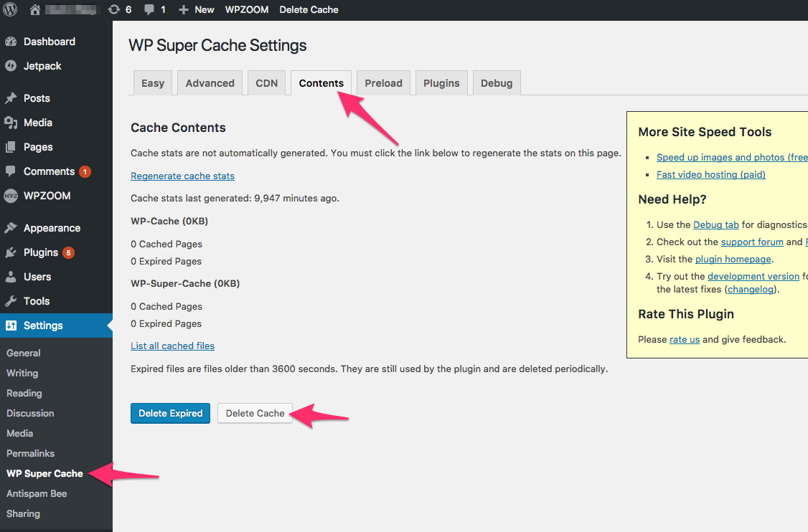Open Permalinks settings submenu item
The height and width of the screenshot is (532, 808).
(x=30, y=454)
